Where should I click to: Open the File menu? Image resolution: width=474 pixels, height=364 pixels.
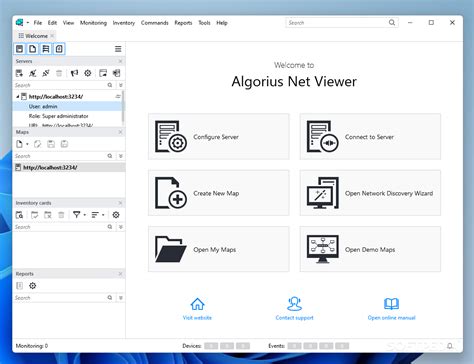point(38,23)
